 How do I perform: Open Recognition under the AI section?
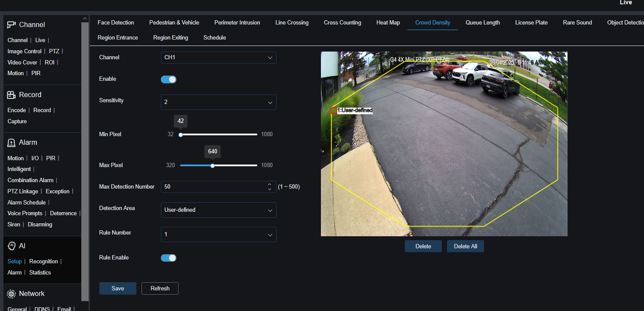coord(43,262)
